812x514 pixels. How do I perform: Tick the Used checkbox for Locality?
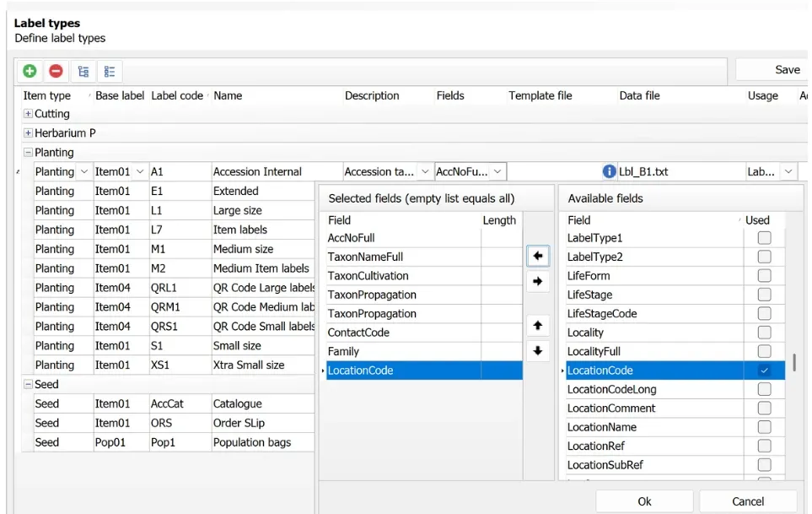764,333
